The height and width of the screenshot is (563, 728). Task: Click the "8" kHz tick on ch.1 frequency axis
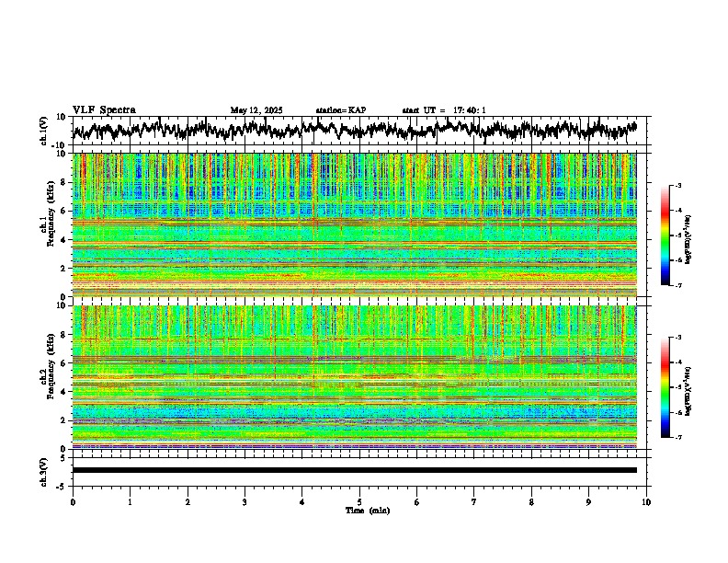[x=65, y=182]
